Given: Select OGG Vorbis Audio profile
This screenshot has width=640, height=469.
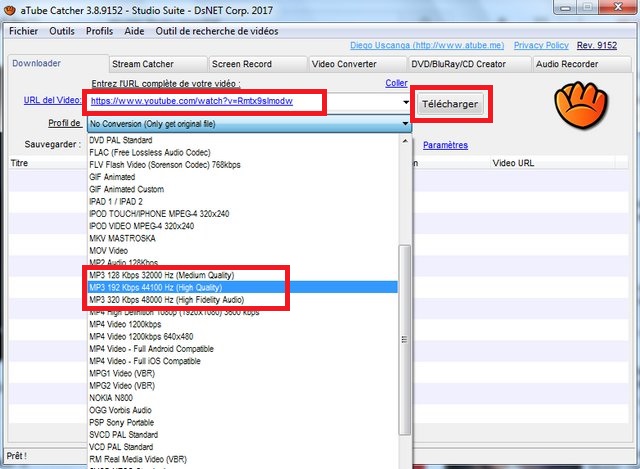Looking at the screenshot, I should click(242, 410).
